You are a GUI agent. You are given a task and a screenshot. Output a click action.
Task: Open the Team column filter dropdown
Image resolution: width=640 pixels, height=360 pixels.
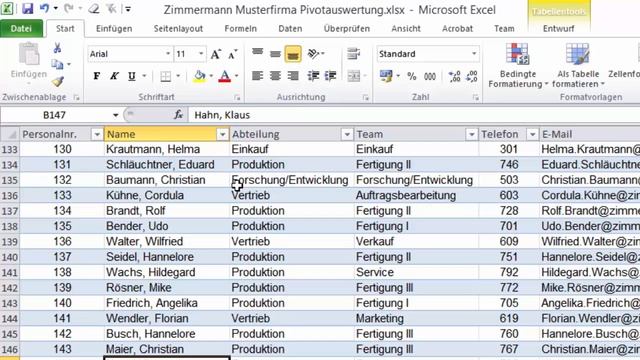click(471, 134)
